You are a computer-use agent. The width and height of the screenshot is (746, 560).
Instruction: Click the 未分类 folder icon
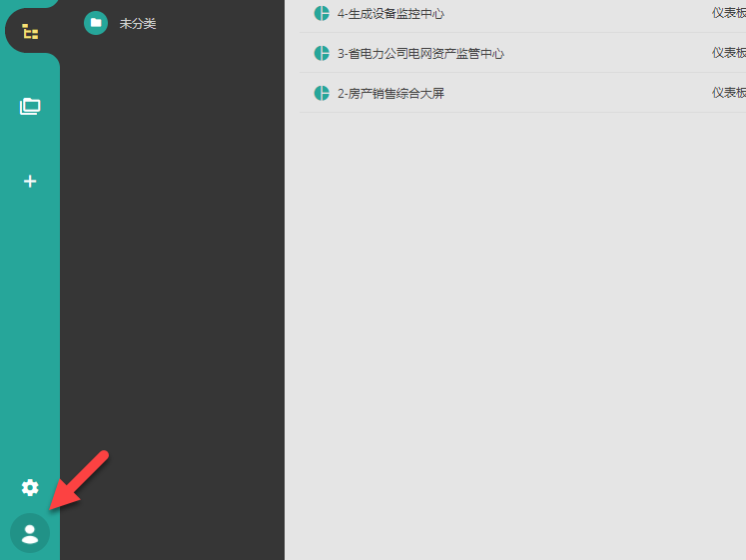tap(96, 23)
